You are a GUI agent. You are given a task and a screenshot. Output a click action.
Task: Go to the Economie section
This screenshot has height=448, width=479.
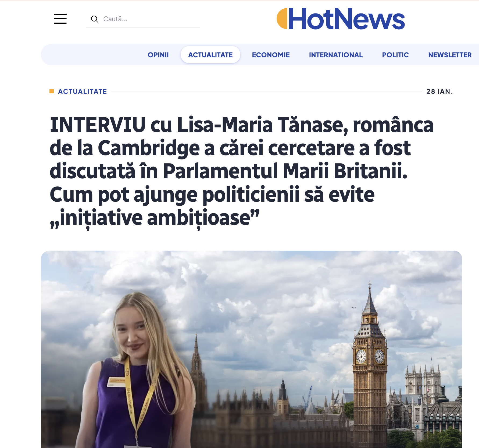tap(271, 55)
